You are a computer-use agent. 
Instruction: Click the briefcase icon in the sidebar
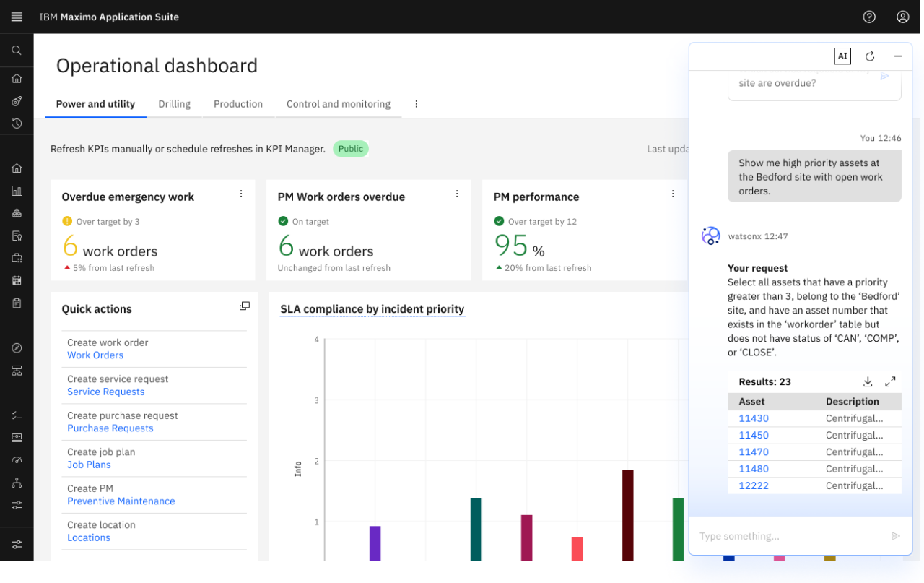[17, 258]
